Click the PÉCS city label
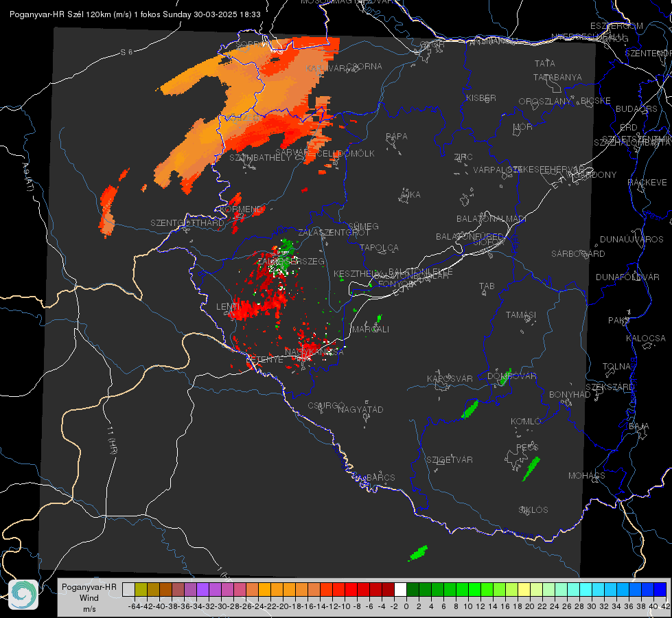Viewport: 672px width, 618px height. [x=526, y=447]
